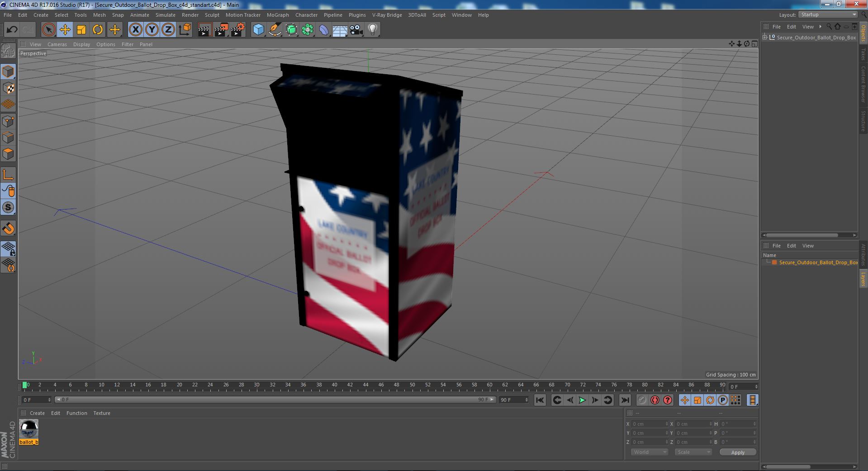Open the Content Browser side tab
Viewport: 868px width, 471px height.
click(x=863, y=84)
